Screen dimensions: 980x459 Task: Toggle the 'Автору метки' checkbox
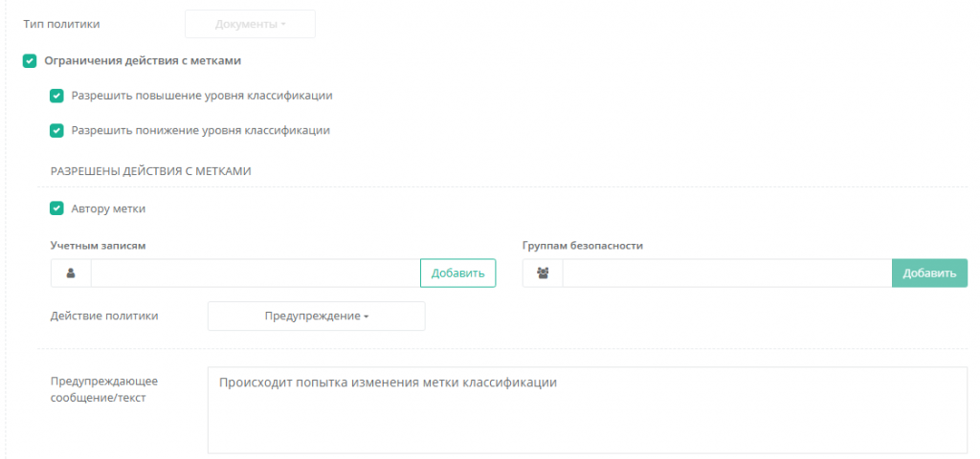coord(56,208)
